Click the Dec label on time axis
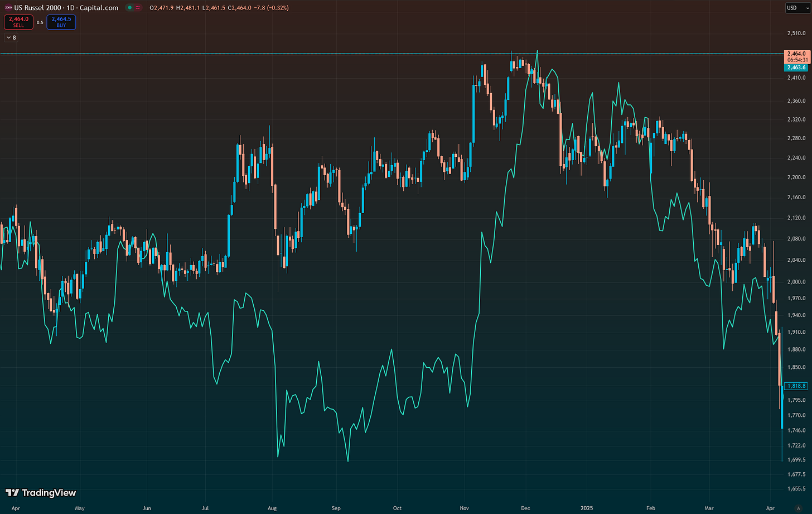812x514 pixels. tap(525, 508)
